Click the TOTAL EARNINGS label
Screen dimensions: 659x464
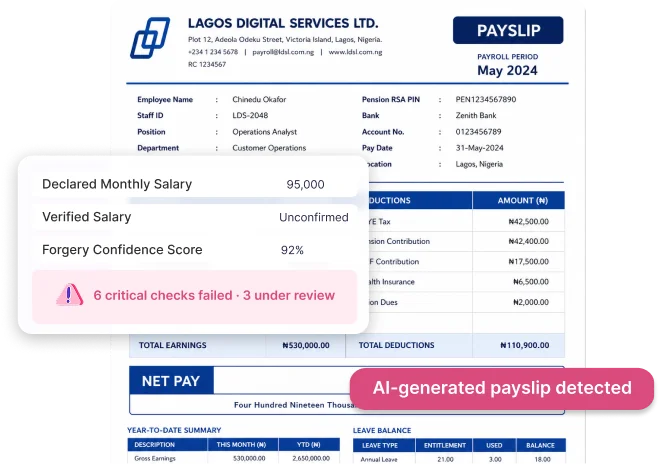pos(172,345)
